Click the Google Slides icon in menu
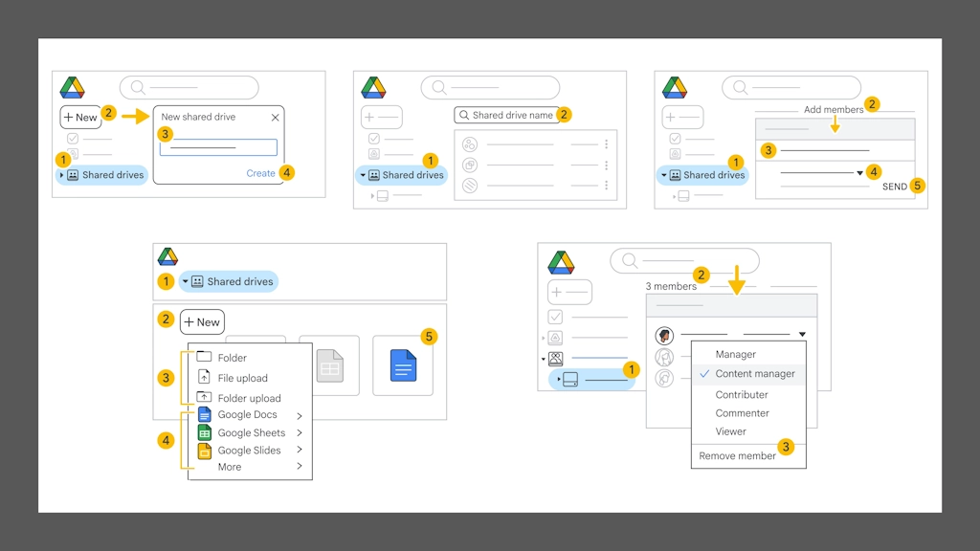This screenshot has width=980, height=551. 204,451
